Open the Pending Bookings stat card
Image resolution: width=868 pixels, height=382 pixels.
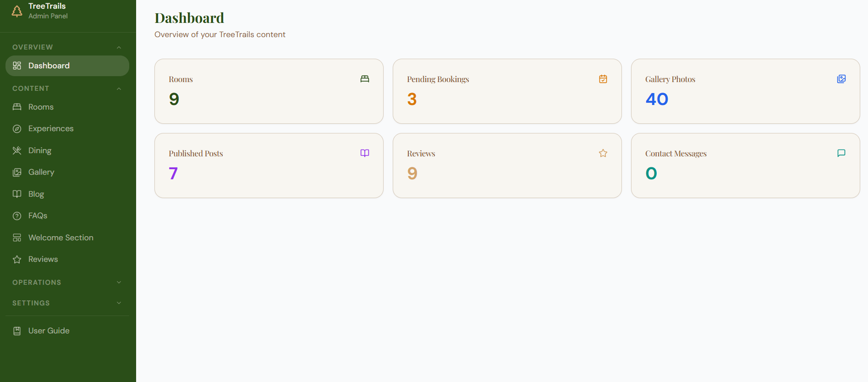(507, 91)
